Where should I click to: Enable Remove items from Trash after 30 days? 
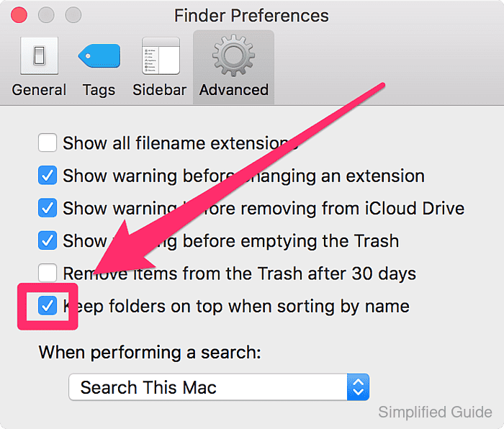tap(48, 273)
